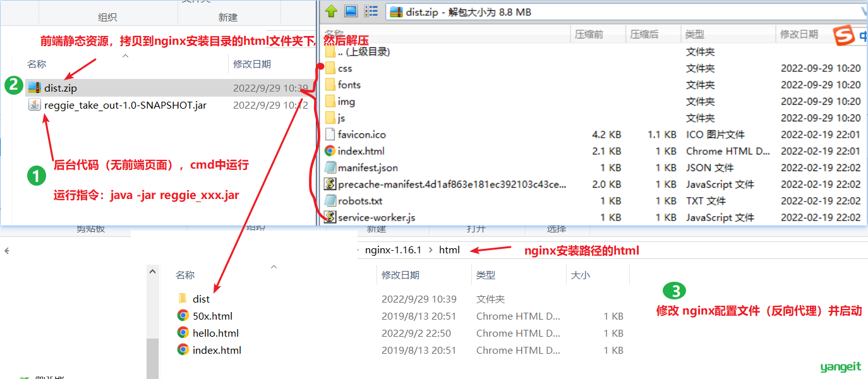Click the Sogou input method S icon

843,37
